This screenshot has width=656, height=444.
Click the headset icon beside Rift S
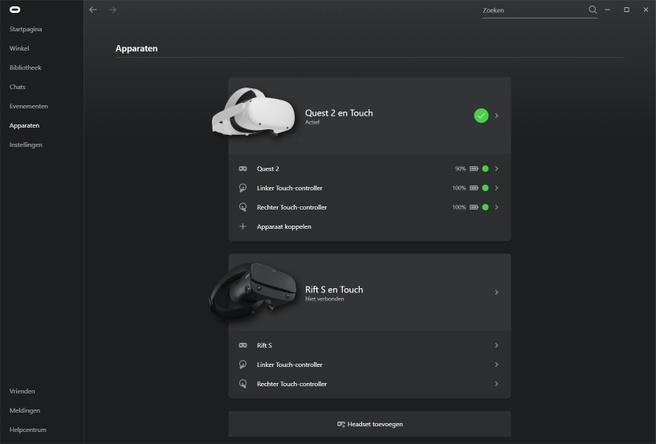(x=243, y=345)
